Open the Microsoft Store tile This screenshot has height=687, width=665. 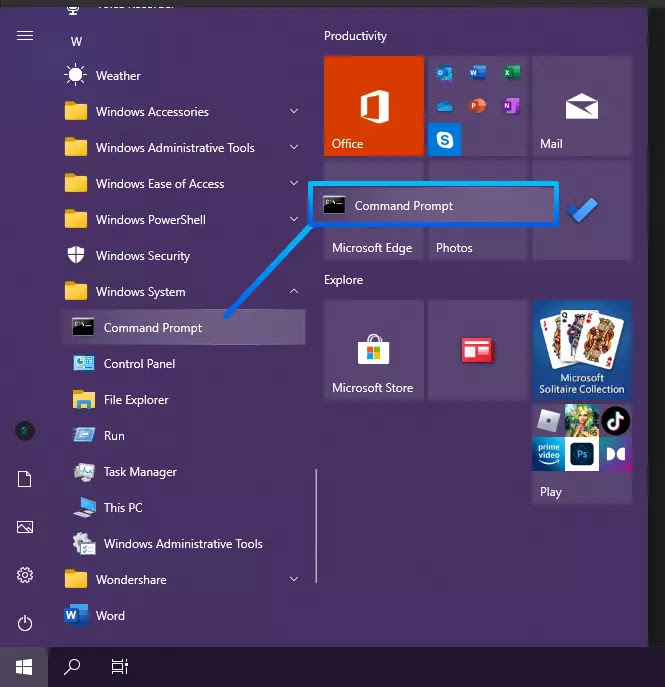point(374,350)
